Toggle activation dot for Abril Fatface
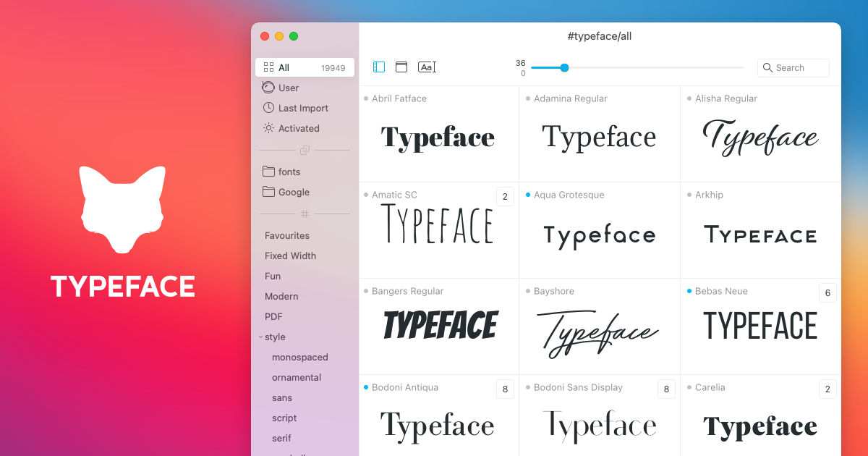Viewport: 868px width, 456px height. tap(366, 98)
